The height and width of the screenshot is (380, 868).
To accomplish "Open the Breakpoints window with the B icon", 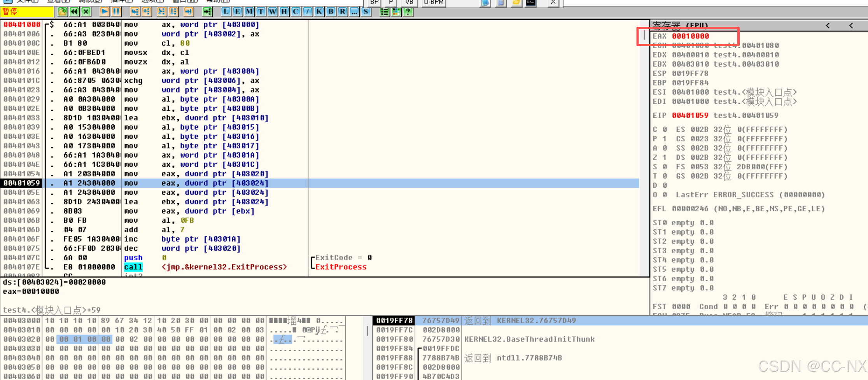I will point(331,12).
